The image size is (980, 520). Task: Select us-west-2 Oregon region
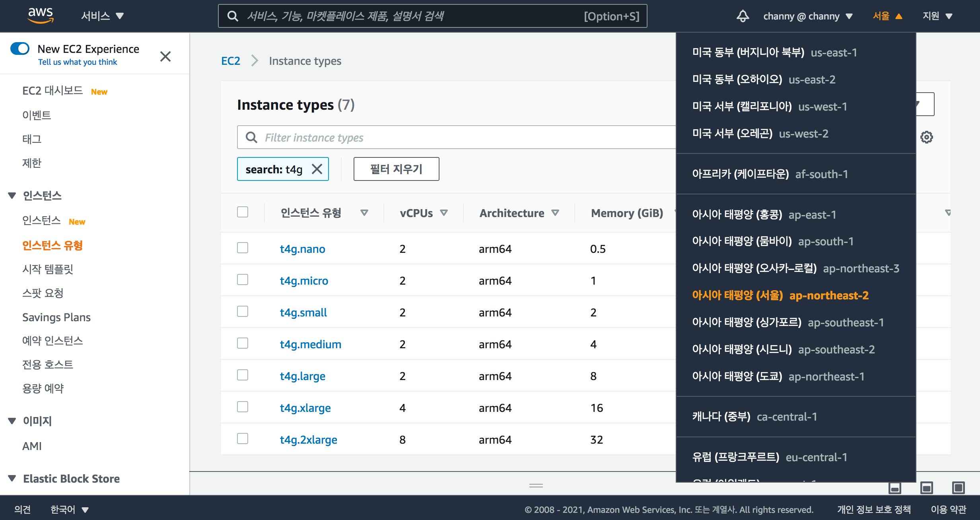point(760,134)
